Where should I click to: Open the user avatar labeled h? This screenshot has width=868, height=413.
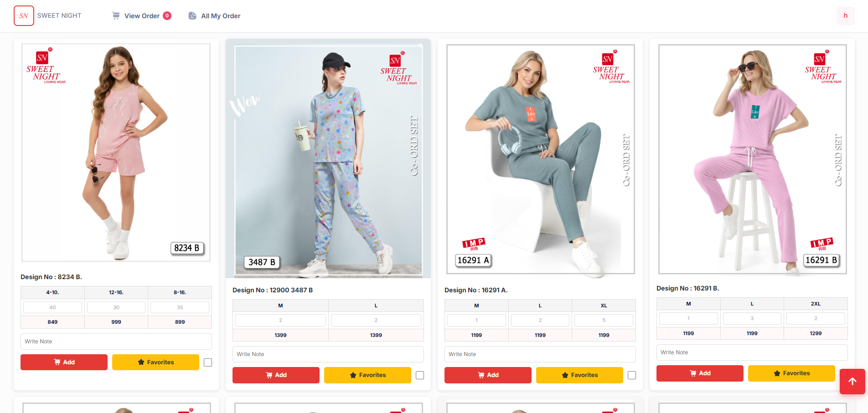pos(845,16)
